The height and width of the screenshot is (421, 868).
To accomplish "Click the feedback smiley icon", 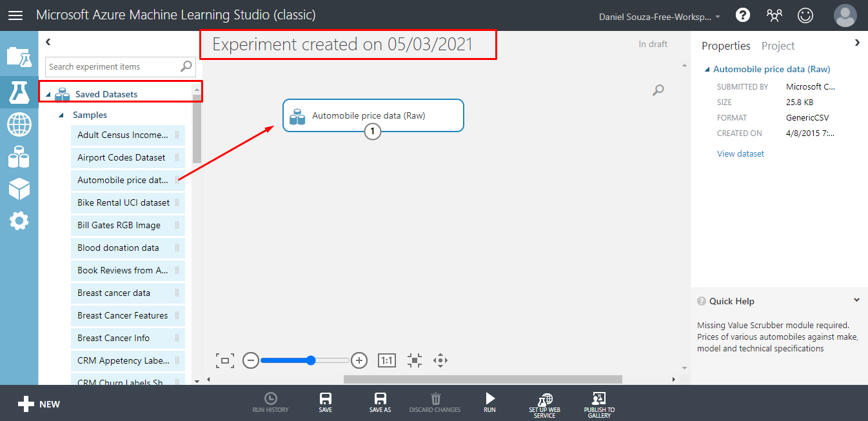I will click(805, 15).
